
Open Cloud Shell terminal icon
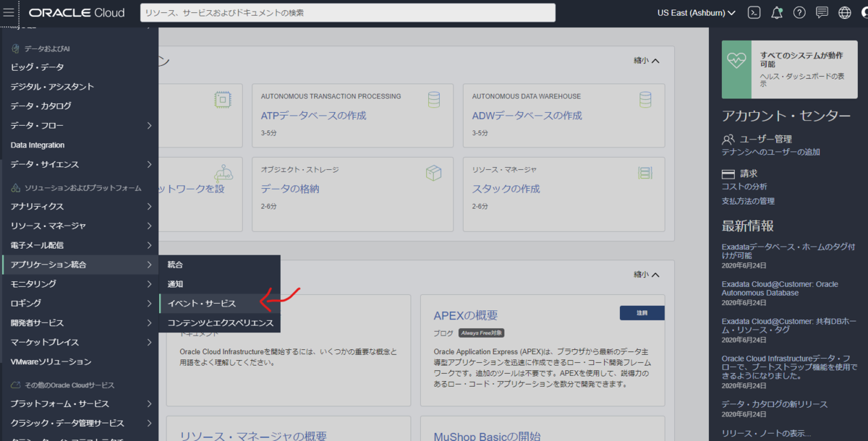click(x=754, y=12)
